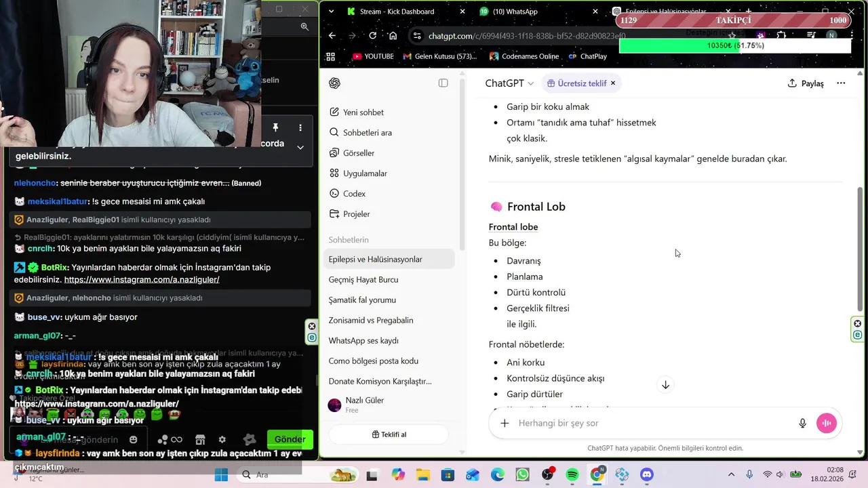Select Geçmiş Hayat Burcu chat
The height and width of the screenshot is (488, 868).
pos(390,280)
